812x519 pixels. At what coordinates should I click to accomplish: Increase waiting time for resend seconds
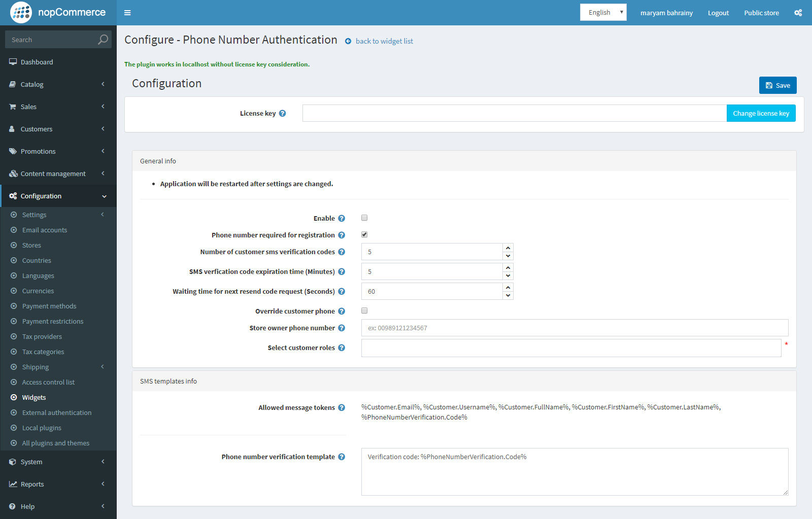(x=508, y=287)
